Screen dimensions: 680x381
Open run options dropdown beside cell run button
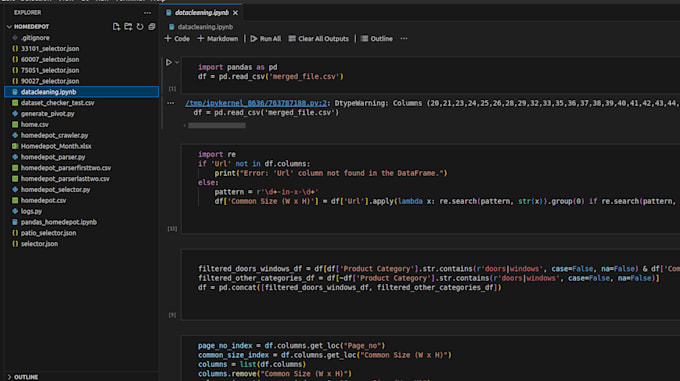pyautogui.click(x=177, y=62)
